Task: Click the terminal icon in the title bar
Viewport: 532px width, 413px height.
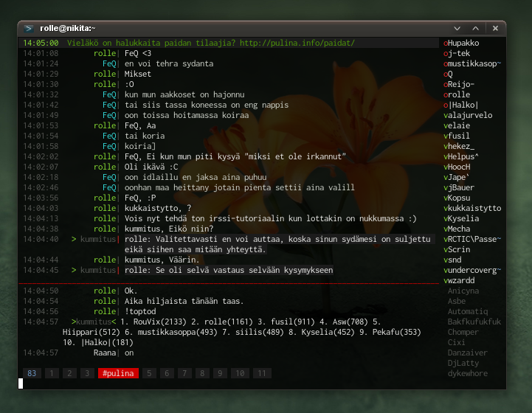Action: point(28,28)
